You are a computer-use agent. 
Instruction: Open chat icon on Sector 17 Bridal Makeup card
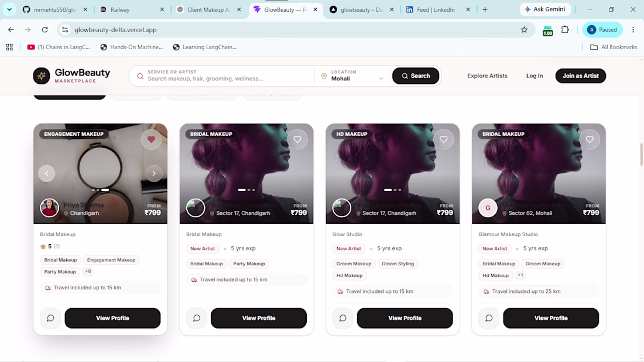tap(197, 318)
